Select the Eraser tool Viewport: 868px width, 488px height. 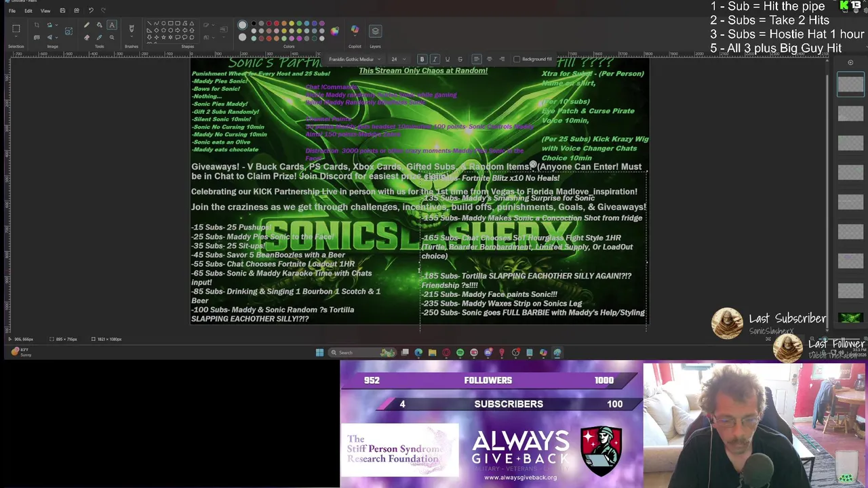87,37
